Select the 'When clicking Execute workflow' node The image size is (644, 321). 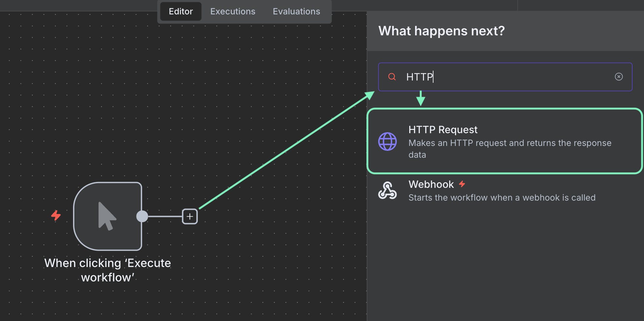[x=108, y=216]
